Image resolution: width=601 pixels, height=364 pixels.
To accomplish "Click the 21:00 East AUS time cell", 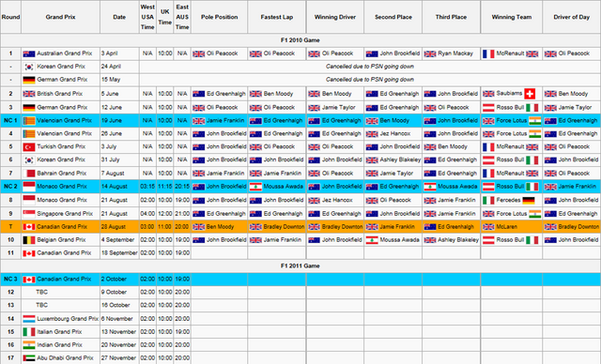I will [x=182, y=214].
